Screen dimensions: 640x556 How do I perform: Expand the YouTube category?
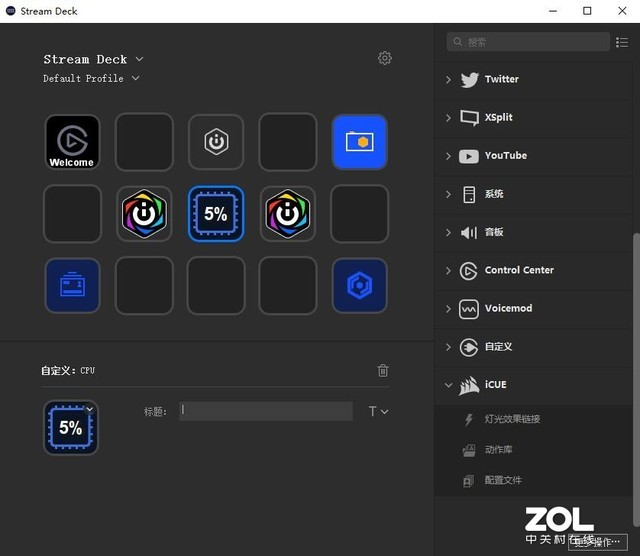tap(448, 156)
